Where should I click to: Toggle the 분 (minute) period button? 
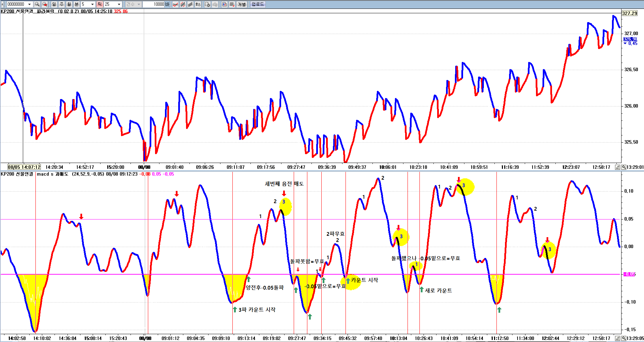point(77,4)
